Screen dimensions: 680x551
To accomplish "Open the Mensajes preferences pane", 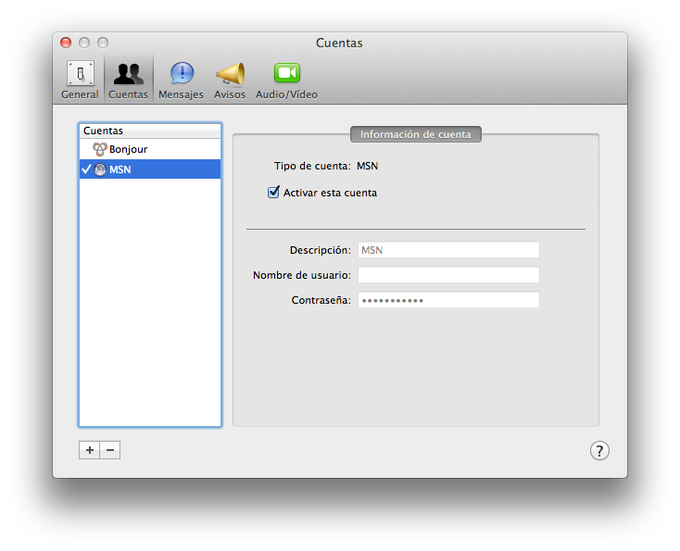I will pyautogui.click(x=181, y=80).
